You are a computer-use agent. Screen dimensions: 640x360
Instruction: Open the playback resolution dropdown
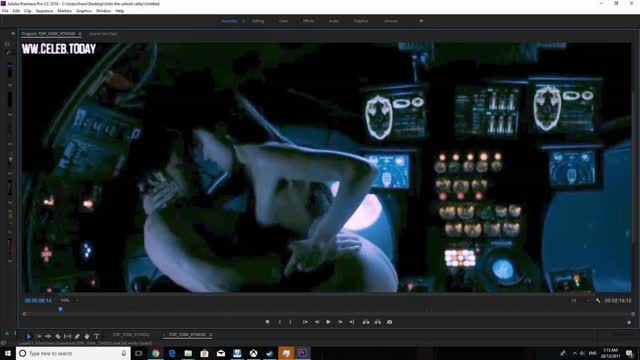point(580,300)
